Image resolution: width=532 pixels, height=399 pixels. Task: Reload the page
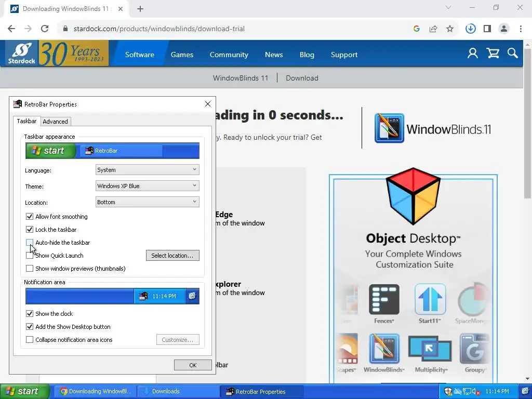[x=45, y=29]
